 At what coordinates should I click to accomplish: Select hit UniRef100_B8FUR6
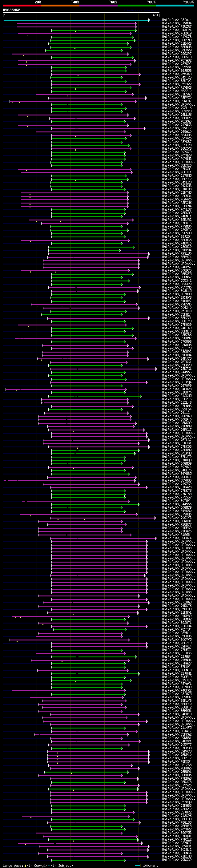click(x=177, y=118)
